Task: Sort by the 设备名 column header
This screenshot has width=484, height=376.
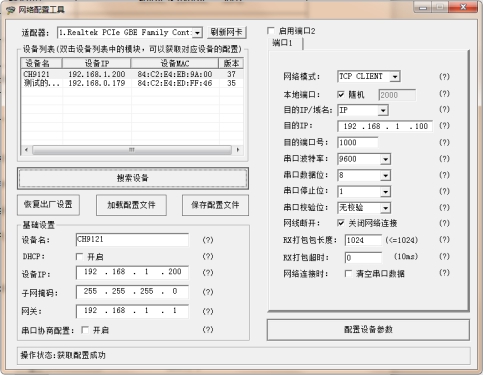Action: pyautogui.click(x=41, y=63)
